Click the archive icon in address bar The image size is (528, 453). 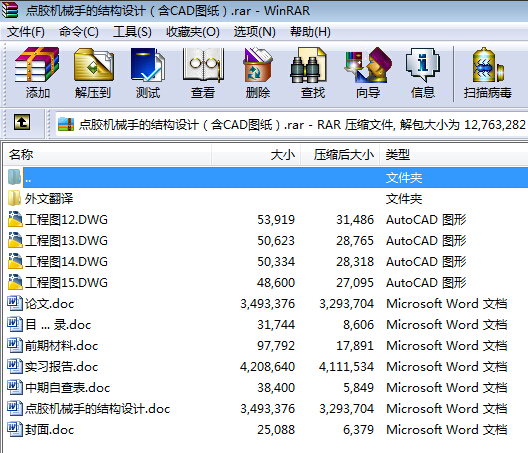[66, 124]
